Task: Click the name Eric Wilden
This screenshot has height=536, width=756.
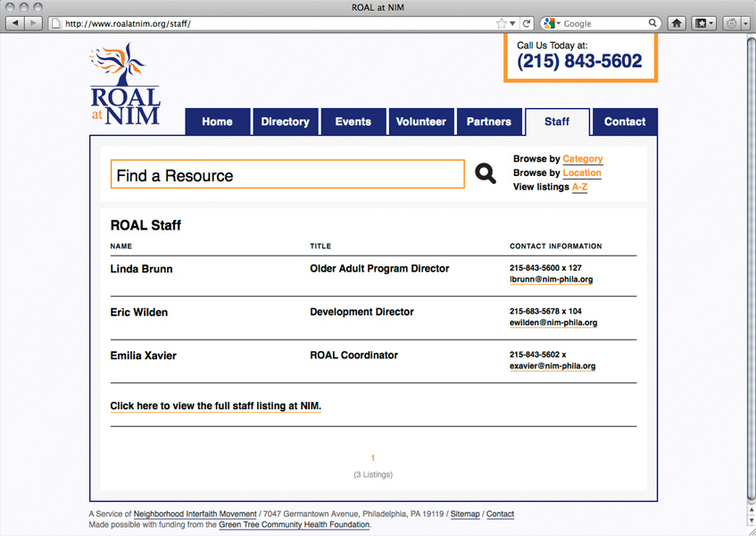Action: click(139, 312)
